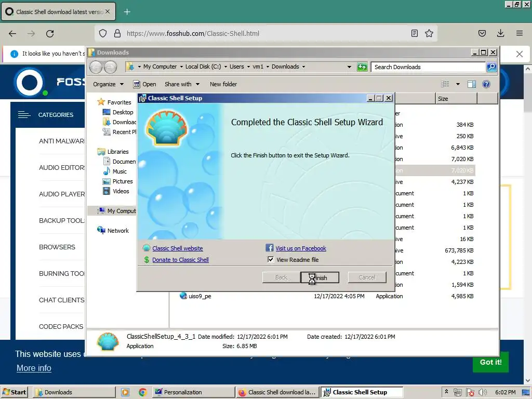Viewport: 532px width, 399px height.
Task: Toggle the preview pane icon
Action: (x=472, y=84)
